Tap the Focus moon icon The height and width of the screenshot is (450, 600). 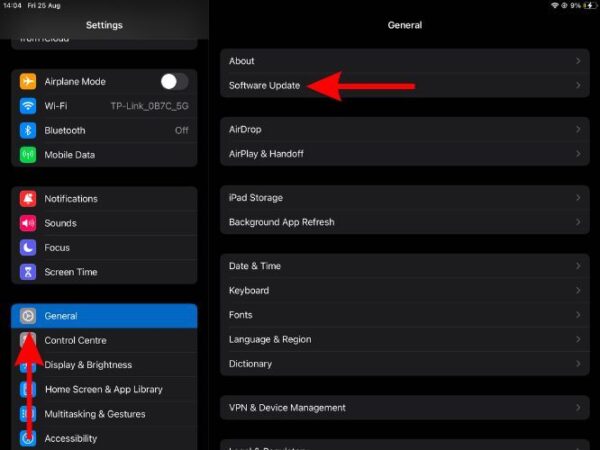[28, 247]
